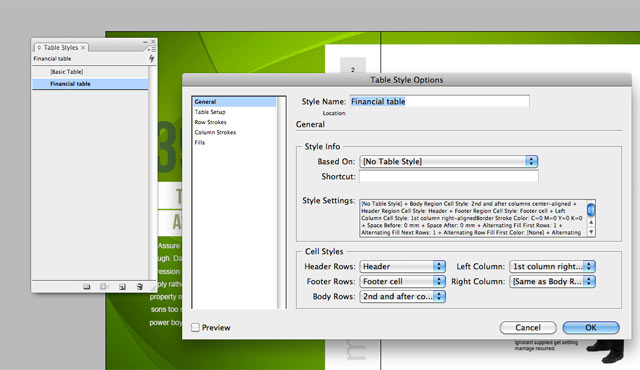Collapse the Table Styles panel

[145, 42]
